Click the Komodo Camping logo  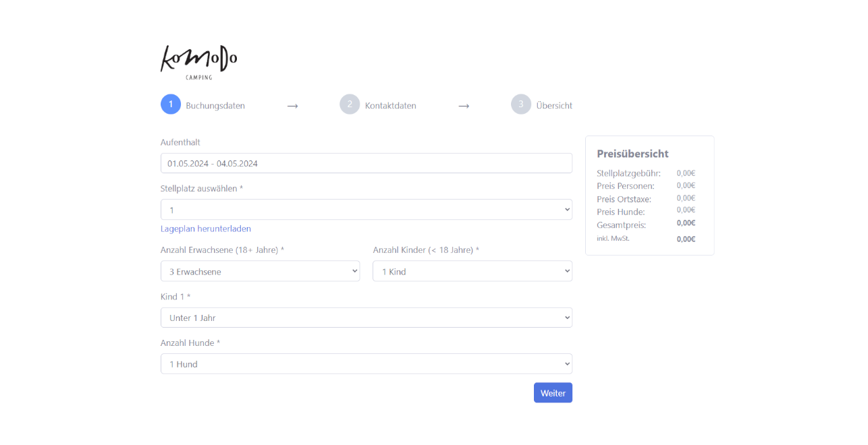[x=198, y=62]
